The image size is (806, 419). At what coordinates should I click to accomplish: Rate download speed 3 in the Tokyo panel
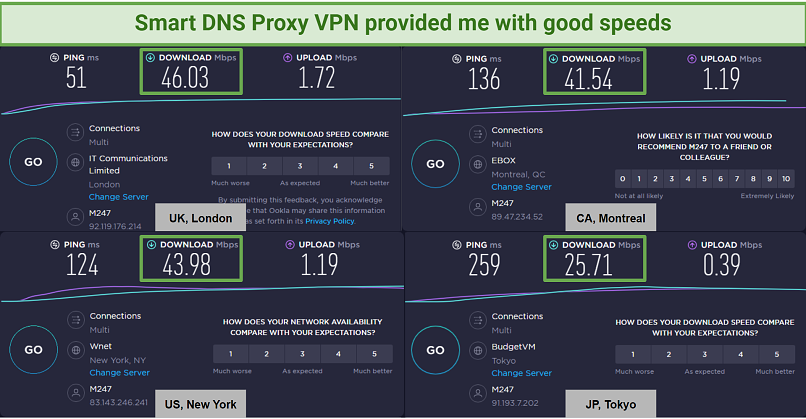[x=705, y=354]
